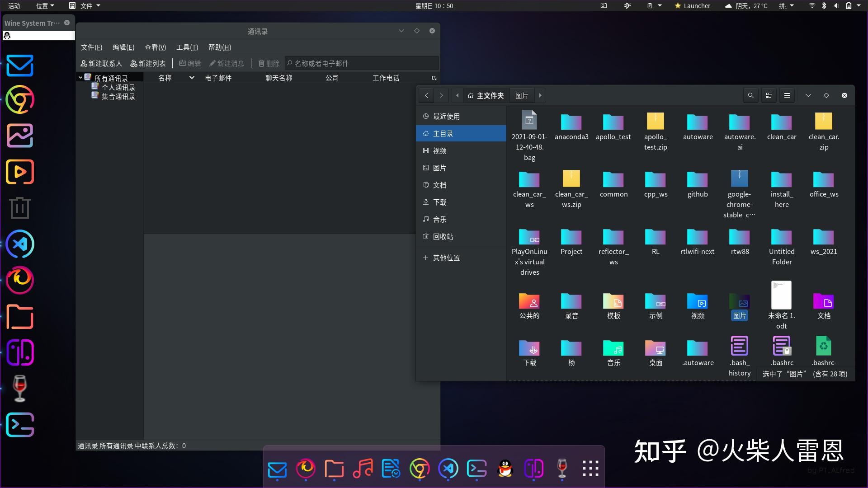
Task: Open the terminal icon in the left dock
Action: tap(19, 425)
